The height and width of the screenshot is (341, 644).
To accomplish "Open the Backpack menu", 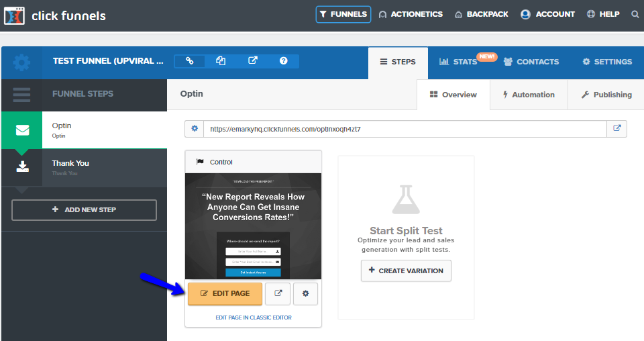I will click(x=482, y=14).
